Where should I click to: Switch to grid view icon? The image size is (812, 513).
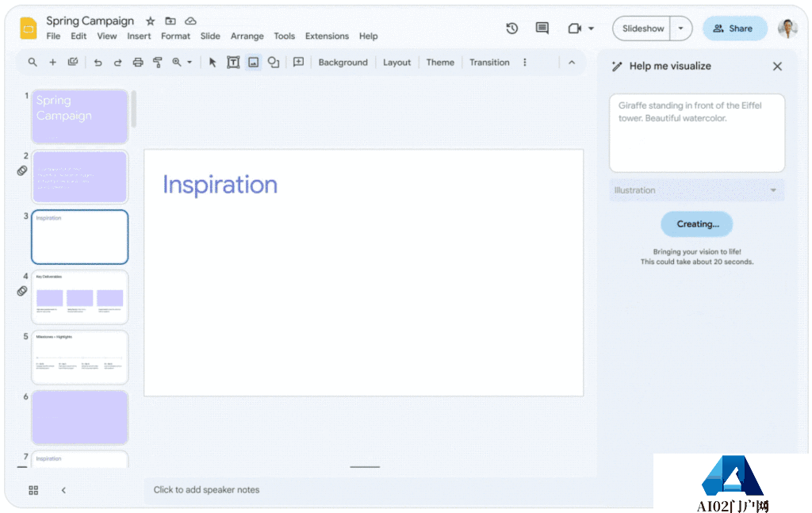click(33, 490)
